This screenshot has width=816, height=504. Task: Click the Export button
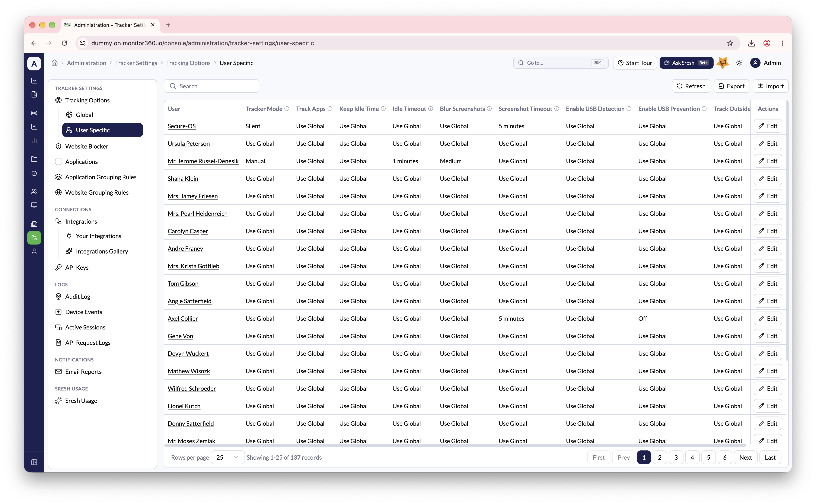pos(731,86)
